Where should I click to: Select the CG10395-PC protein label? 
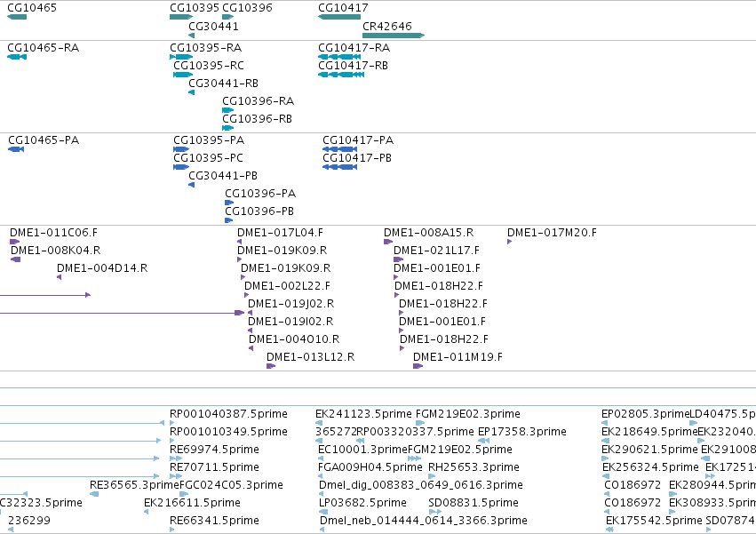pos(208,158)
